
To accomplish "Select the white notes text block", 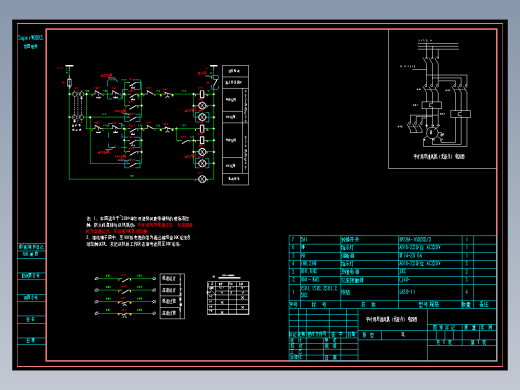I will click(x=139, y=231).
